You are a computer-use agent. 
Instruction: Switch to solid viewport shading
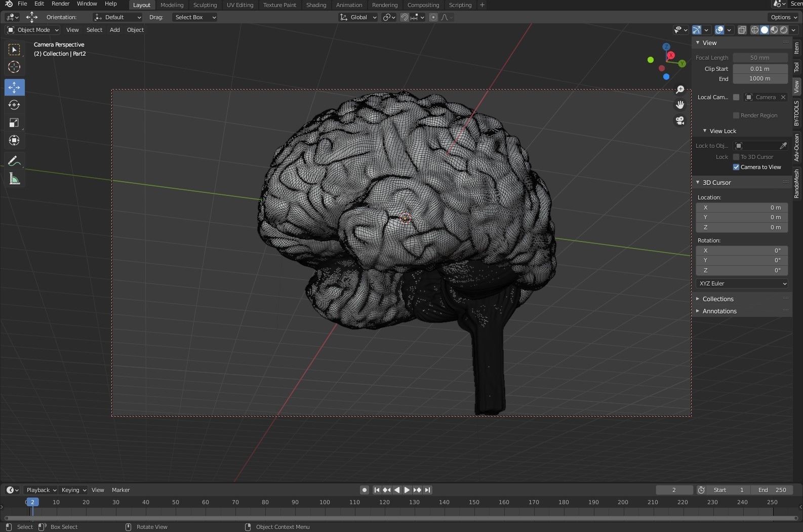point(765,30)
